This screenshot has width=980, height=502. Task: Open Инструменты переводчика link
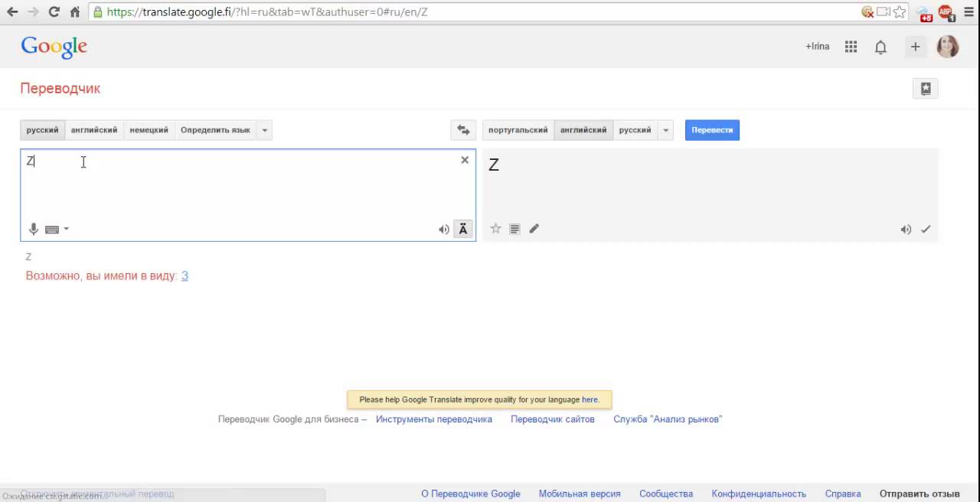(434, 419)
